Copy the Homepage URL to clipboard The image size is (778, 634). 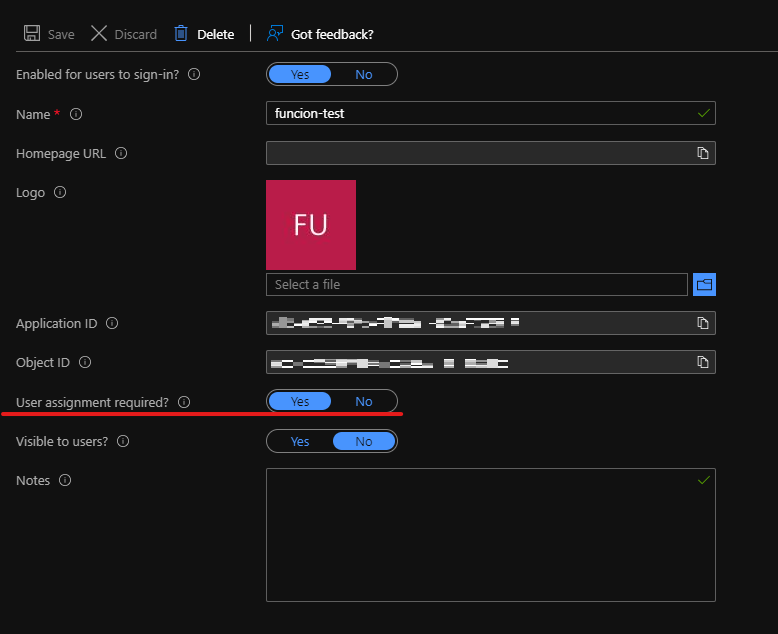[703, 153]
